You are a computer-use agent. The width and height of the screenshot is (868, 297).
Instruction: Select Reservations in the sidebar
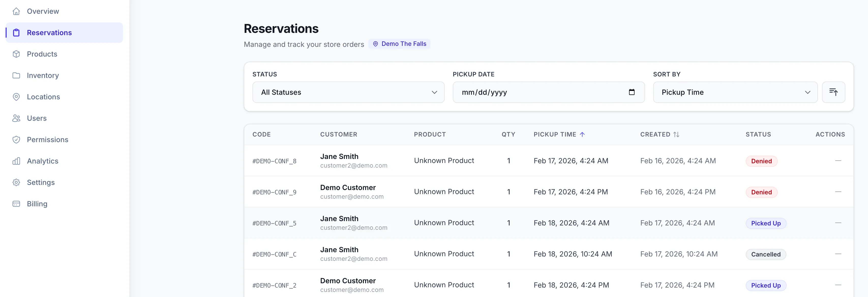(49, 33)
